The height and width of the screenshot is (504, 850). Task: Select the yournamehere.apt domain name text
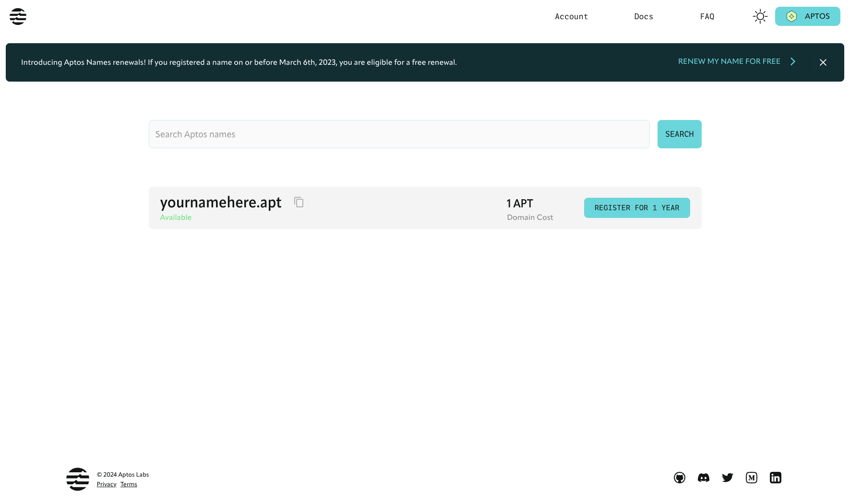221,203
